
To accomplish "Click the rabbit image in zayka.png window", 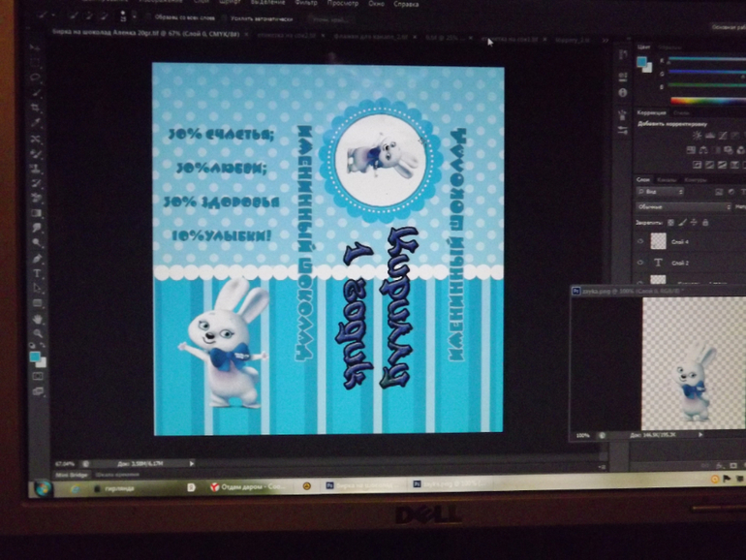I will pyautogui.click(x=694, y=381).
